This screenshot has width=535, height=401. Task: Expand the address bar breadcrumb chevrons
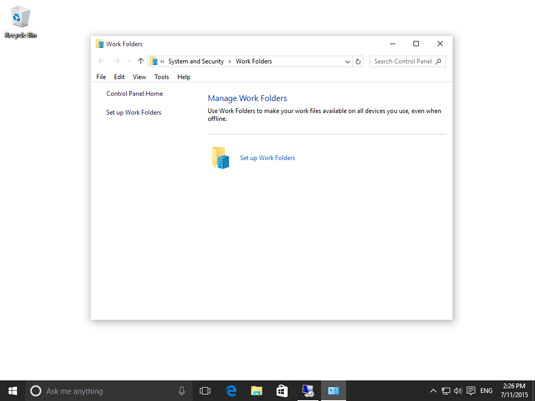[x=162, y=62]
